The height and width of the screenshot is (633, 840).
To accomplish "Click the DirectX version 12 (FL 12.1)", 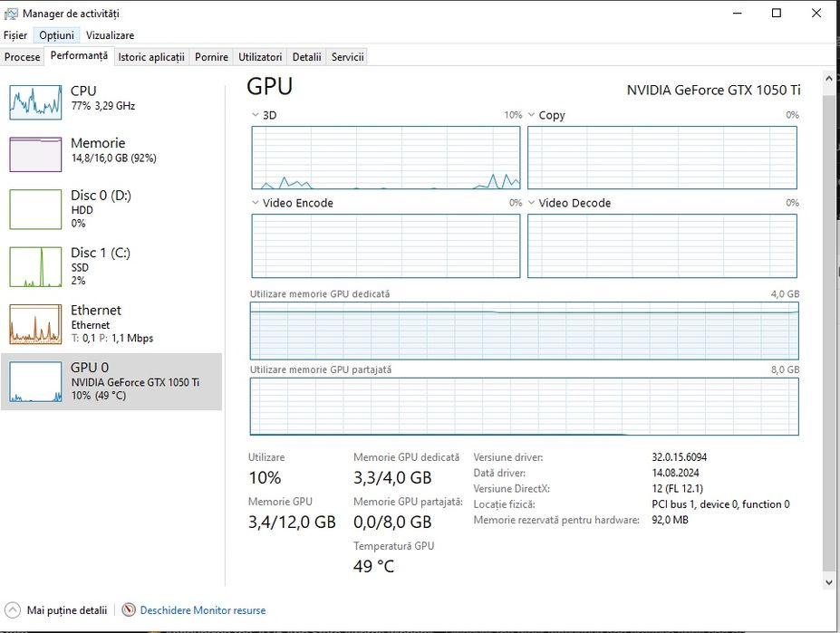I will tap(677, 488).
